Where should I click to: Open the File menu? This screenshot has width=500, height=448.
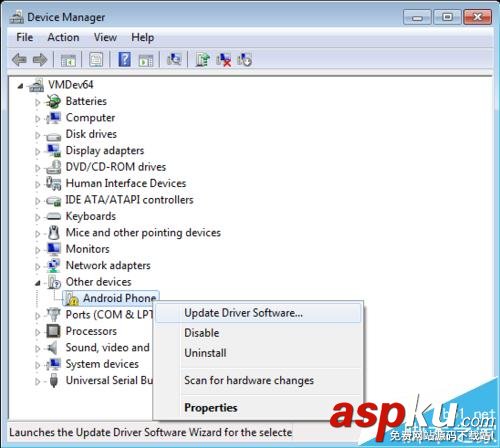[x=25, y=37]
